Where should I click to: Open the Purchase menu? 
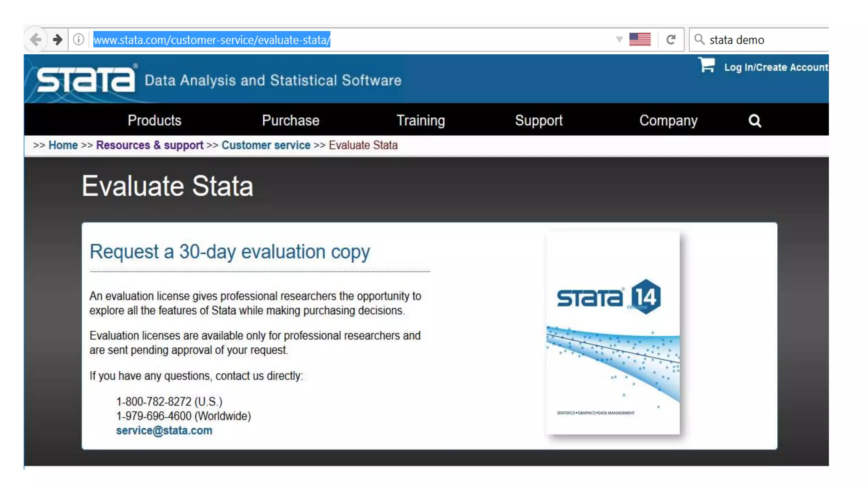[290, 121]
